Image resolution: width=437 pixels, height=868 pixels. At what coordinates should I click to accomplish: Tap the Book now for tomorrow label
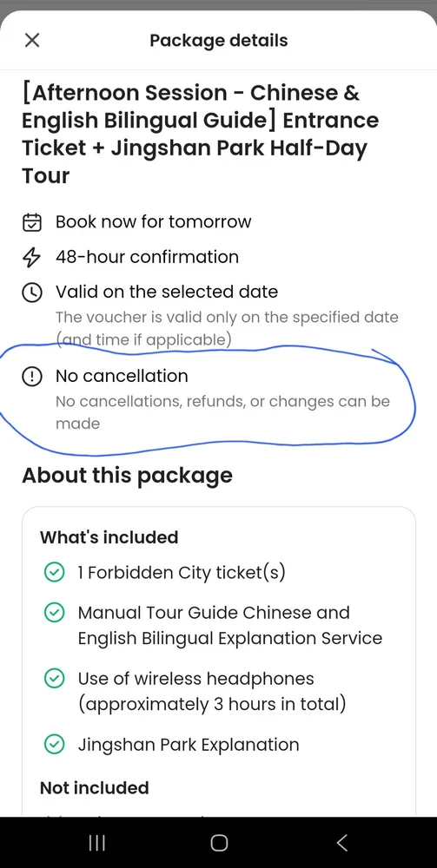154,222
